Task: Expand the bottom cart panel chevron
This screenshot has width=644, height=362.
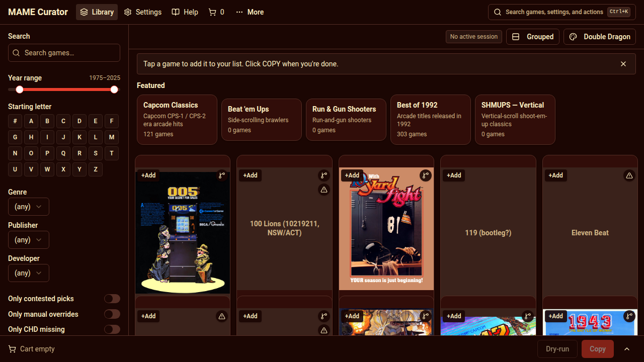Action: [627, 349]
